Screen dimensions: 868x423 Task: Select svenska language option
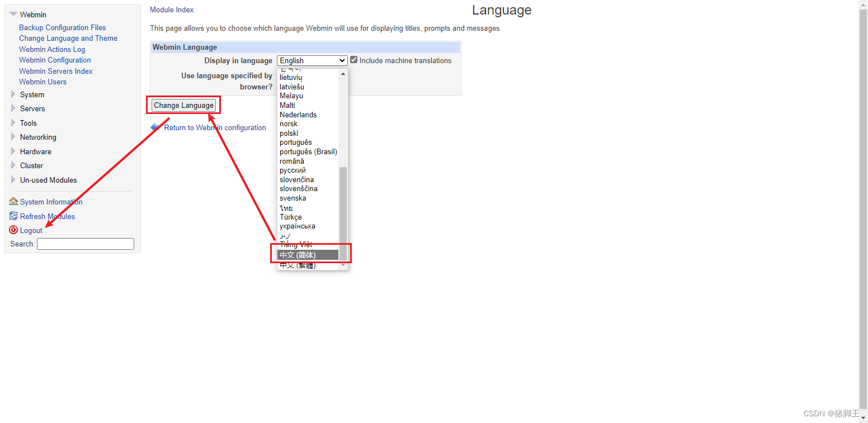[x=308, y=198]
